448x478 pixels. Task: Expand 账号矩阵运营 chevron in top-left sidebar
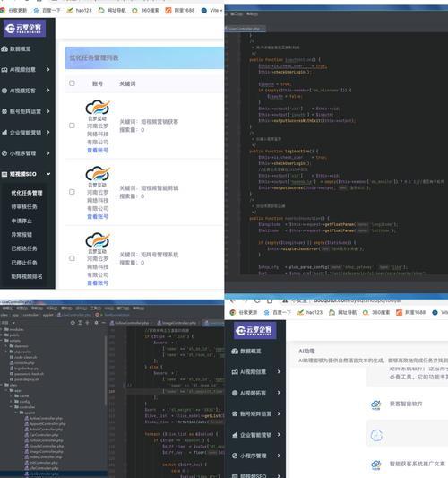[48, 111]
